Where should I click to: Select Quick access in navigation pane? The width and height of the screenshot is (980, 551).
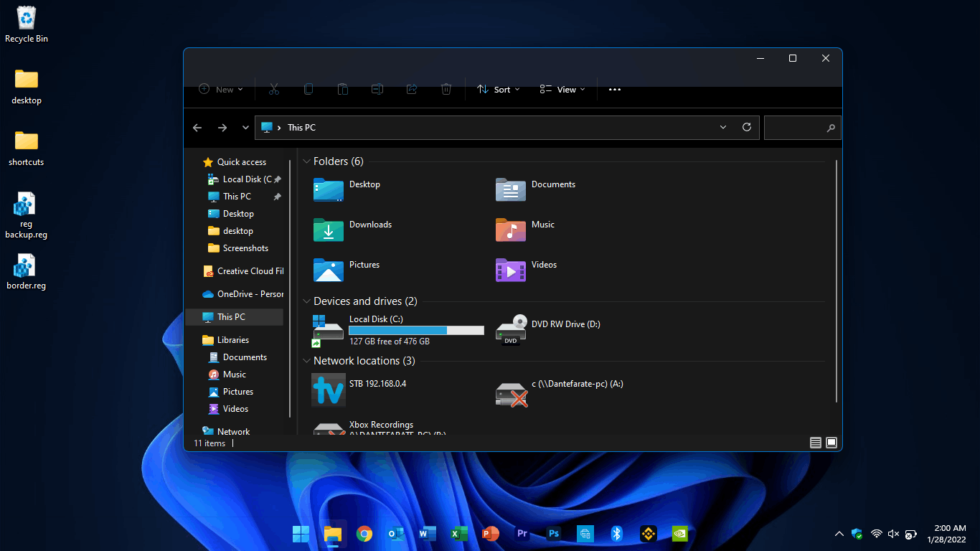(x=235, y=162)
